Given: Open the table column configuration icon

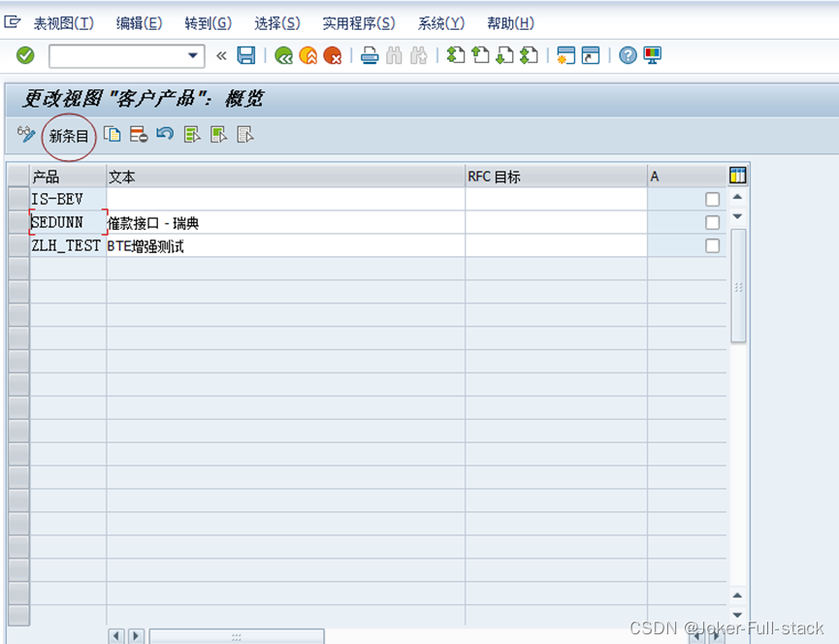Looking at the screenshot, I should click(737, 175).
